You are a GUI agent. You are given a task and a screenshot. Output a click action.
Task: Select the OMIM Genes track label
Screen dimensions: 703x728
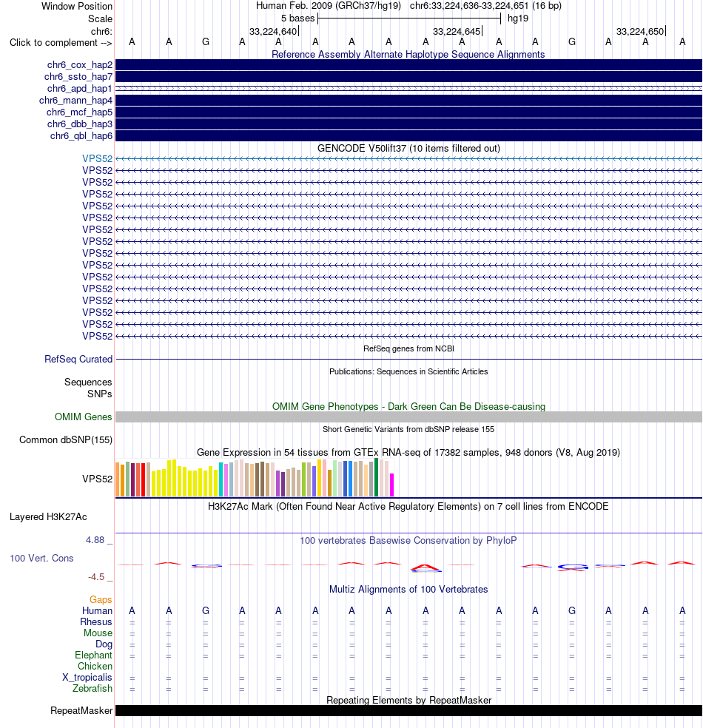point(83,417)
